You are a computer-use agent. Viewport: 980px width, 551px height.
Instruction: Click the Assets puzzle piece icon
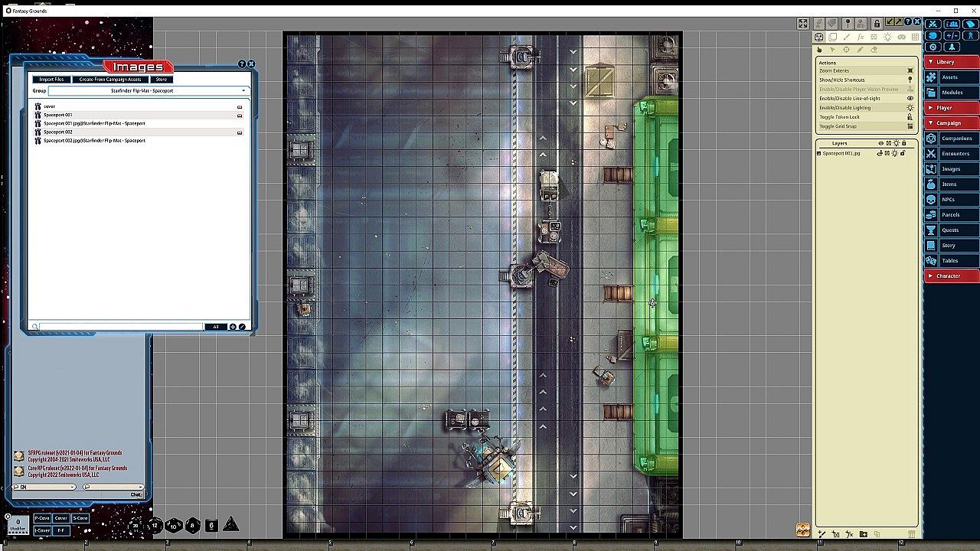(x=931, y=77)
